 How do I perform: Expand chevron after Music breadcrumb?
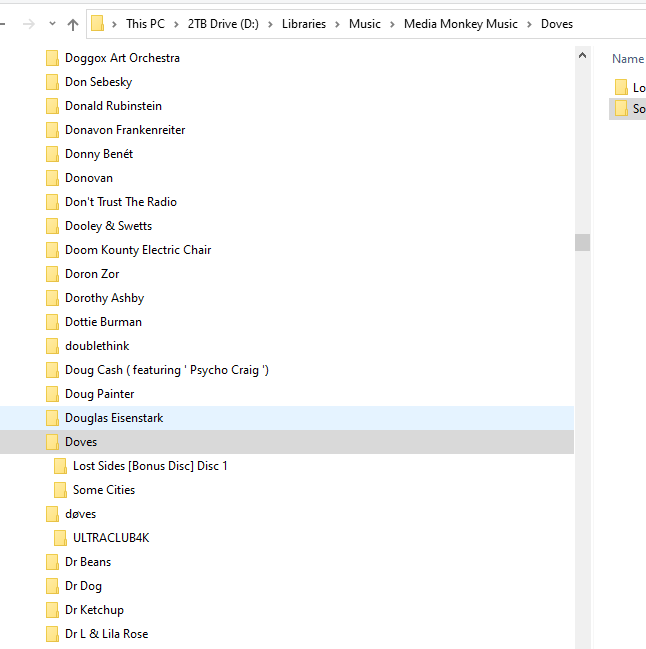pyautogui.click(x=392, y=24)
